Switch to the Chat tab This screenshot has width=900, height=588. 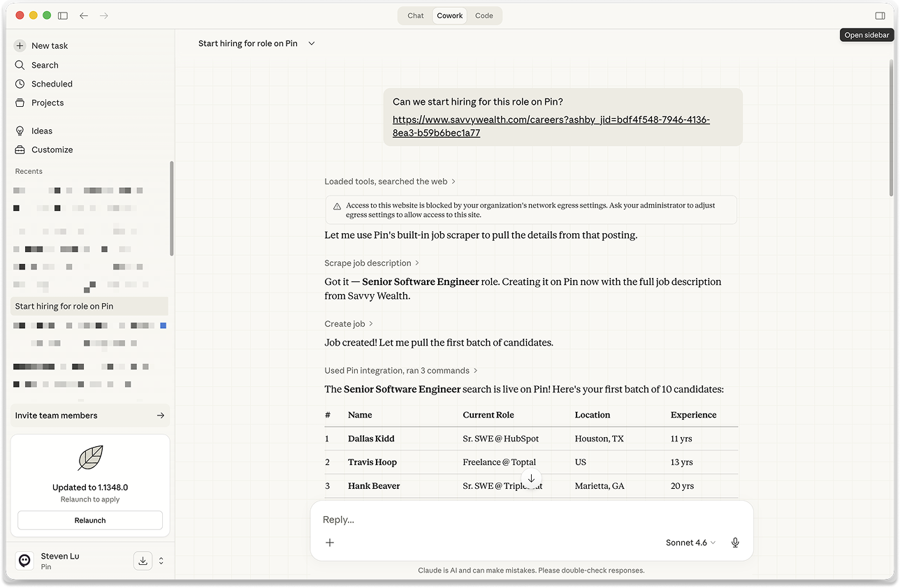click(x=416, y=15)
